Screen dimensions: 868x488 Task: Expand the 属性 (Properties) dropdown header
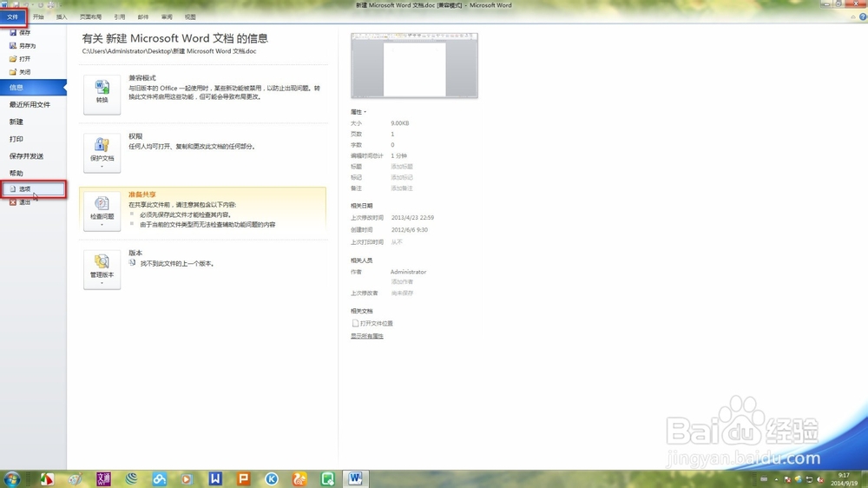(x=358, y=112)
